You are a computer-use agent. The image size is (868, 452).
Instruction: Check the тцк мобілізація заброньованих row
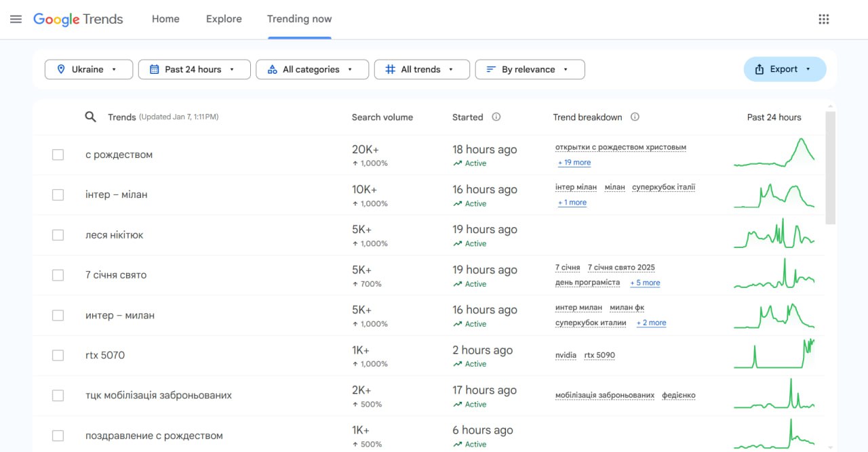coord(58,395)
